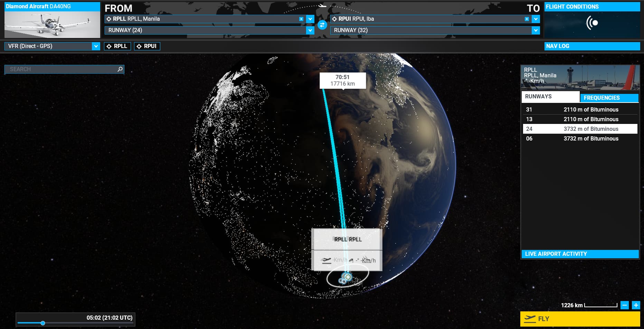Zoom in the world map
The image size is (644, 329).
(x=636, y=305)
